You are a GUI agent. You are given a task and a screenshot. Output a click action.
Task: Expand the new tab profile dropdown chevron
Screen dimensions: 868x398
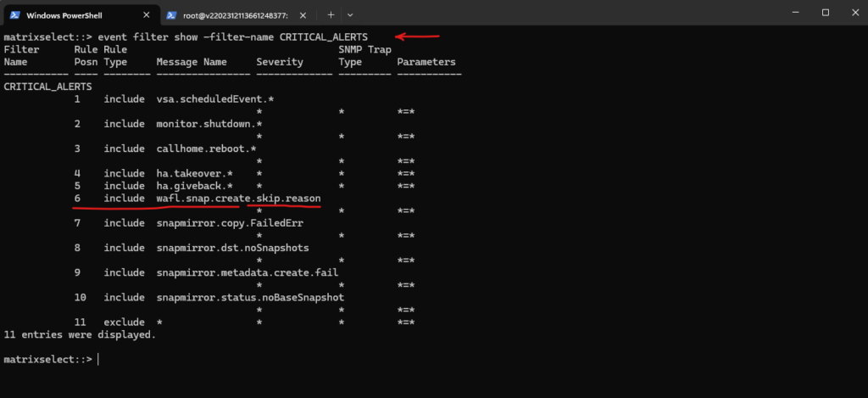(350, 15)
